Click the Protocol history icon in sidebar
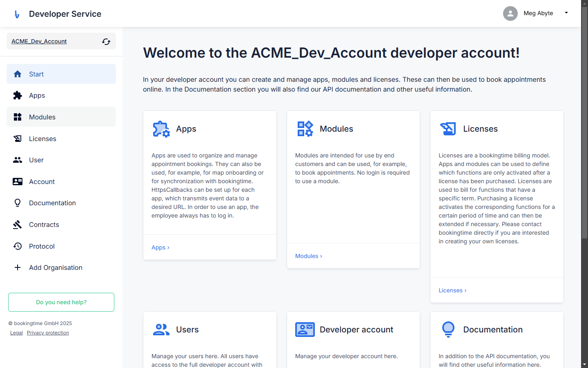 click(x=18, y=246)
